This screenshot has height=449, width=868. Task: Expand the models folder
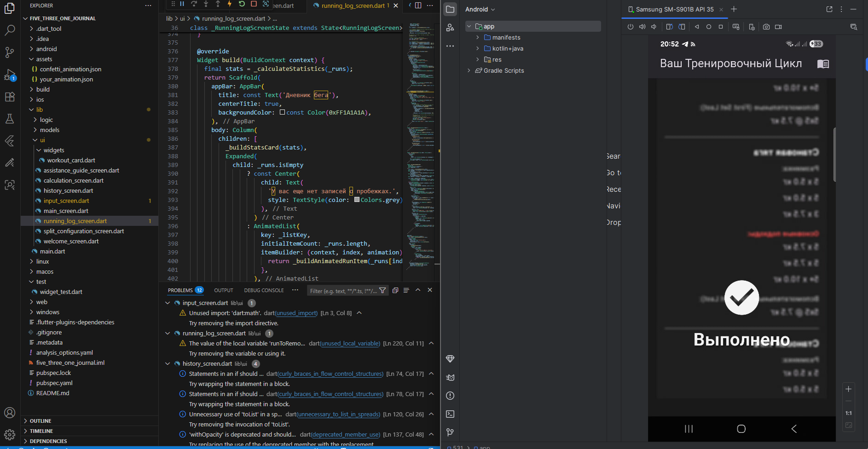tap(35, 130)
